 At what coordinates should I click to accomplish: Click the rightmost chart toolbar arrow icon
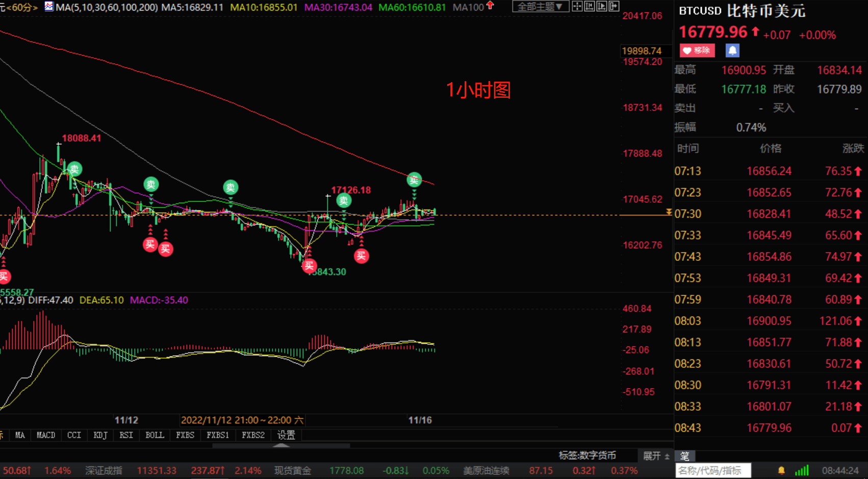click(614, 7)
